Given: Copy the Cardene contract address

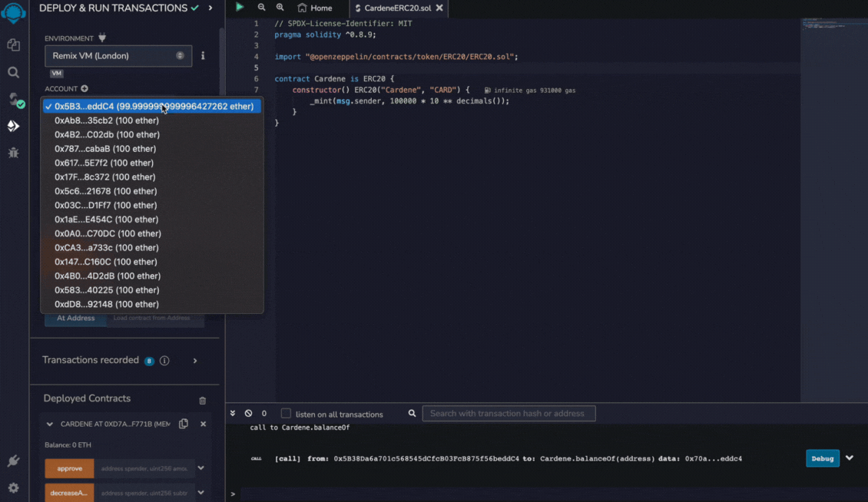Looking at the screenshot, I should click(x=184, y=424).
